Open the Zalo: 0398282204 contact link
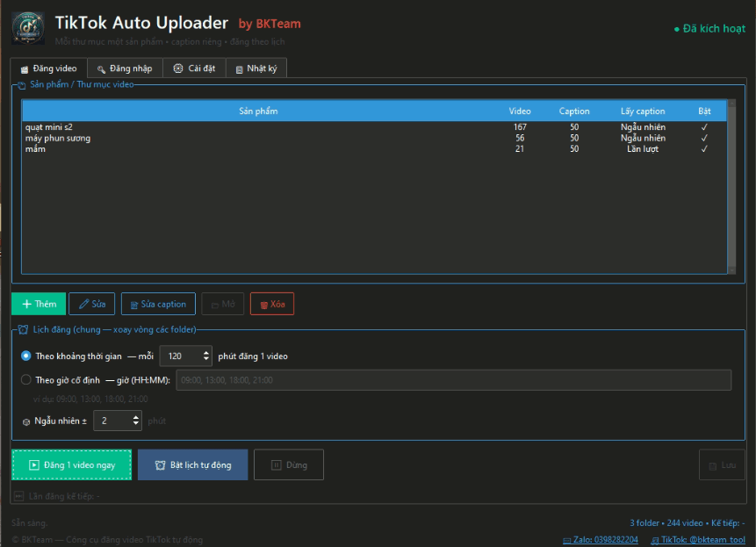This screenshot has height=547, width=756. coord(601,540)
